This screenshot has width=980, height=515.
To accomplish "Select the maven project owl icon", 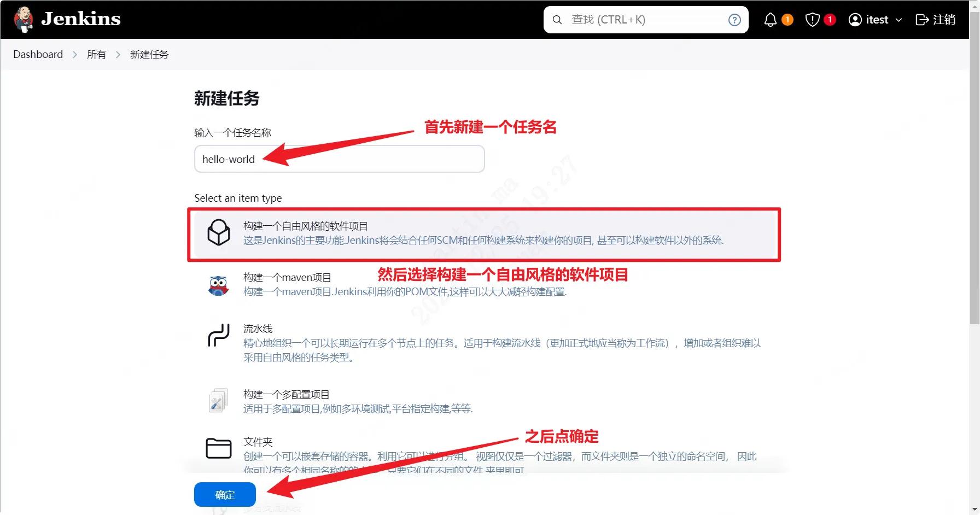I will pos(219,285).
